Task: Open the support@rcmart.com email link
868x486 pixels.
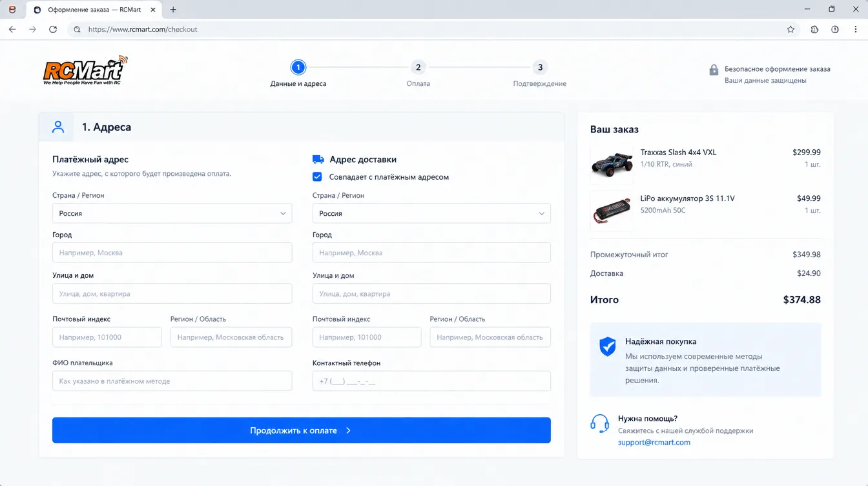Action: point(654,443)
